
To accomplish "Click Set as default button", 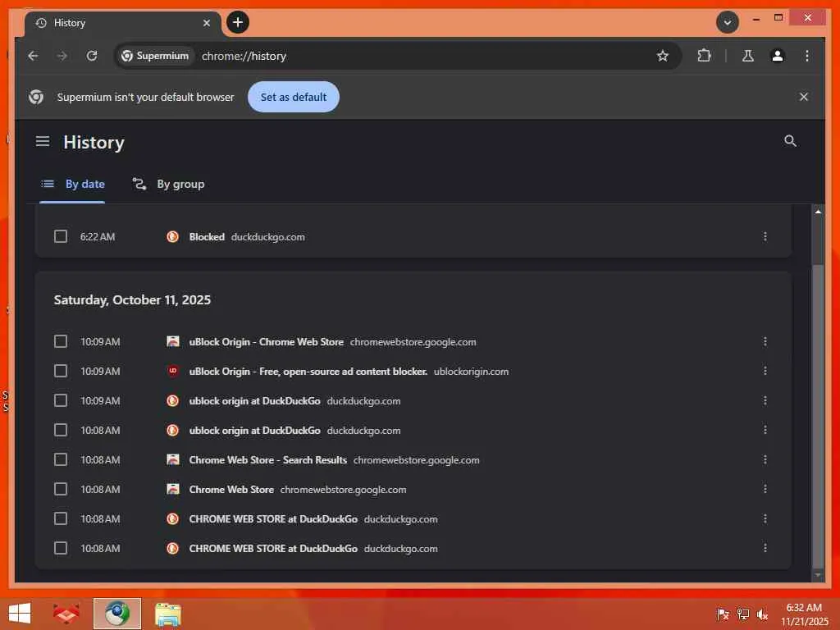I will tap(294, 97).
